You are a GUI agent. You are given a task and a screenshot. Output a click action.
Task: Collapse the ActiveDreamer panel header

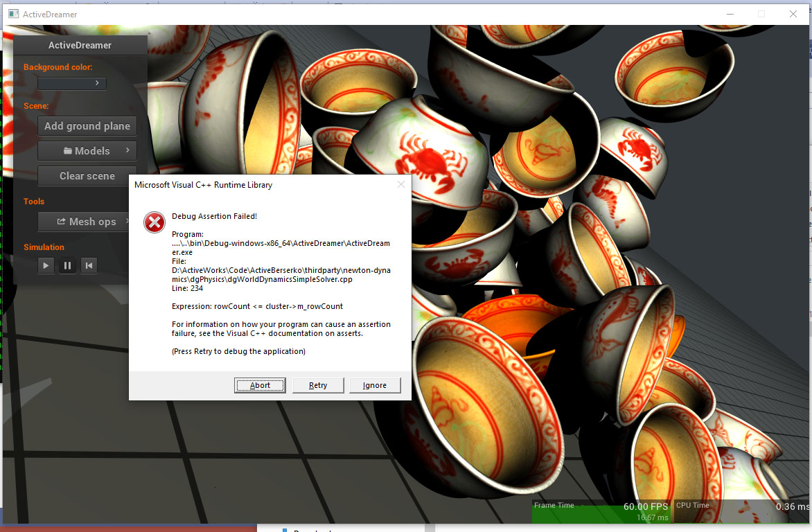pyautogui.click(x=80, y=45)
